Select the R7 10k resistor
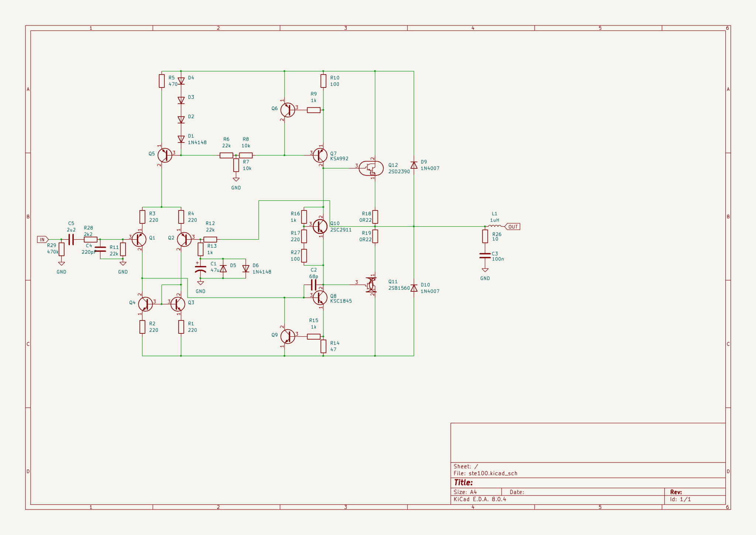The image size is (756, 535). [x=236, y=165]
